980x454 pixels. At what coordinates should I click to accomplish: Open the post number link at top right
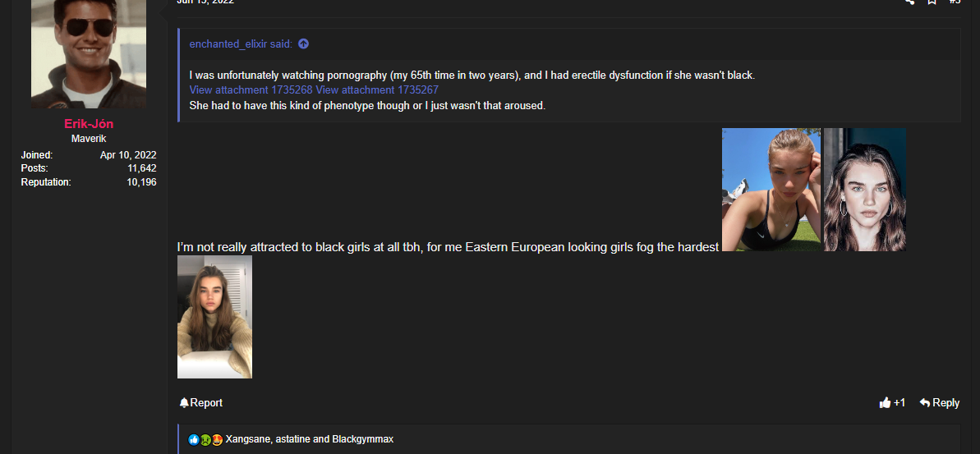click(x=955, y=2)
